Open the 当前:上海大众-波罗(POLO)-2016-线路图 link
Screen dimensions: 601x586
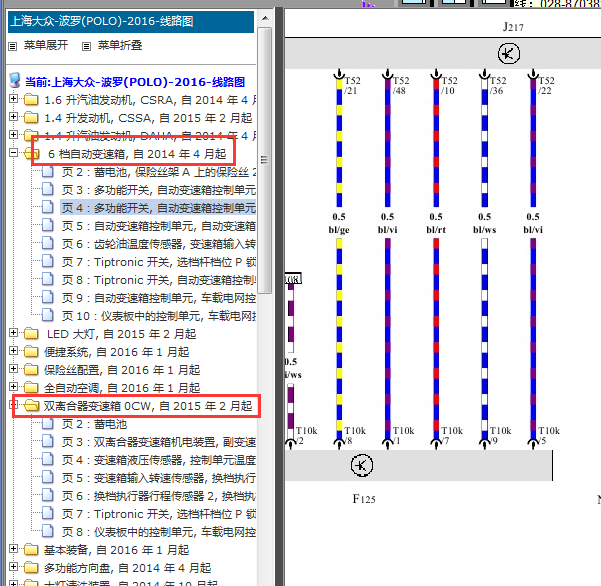point(135,82)
